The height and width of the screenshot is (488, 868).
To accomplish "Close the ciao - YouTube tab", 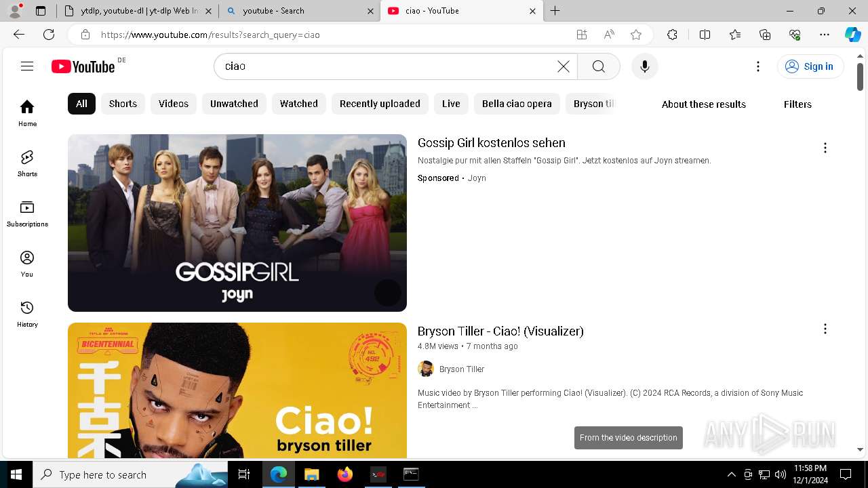I will point(532,11).
